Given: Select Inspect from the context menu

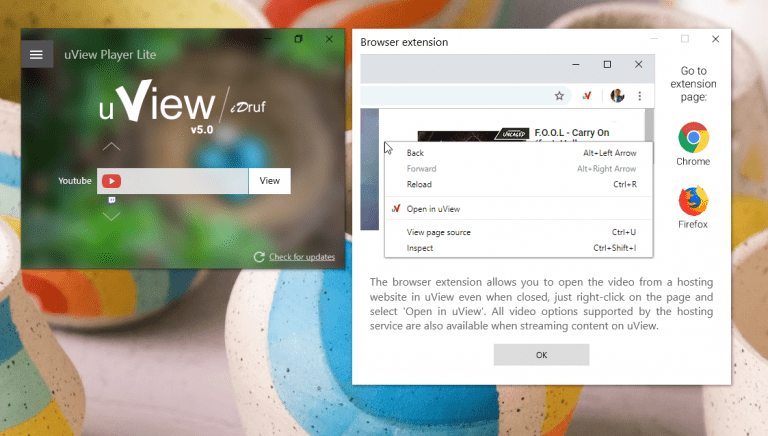Looking at the screenshot, I should click(x=420, y=248).
